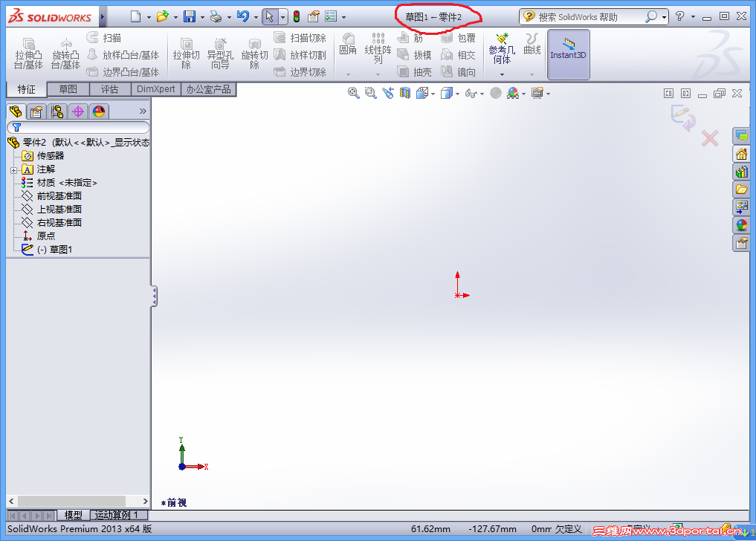
Task: Click Lofted Boss/Base (放样凸台/基体)
Action: point(123,55)
